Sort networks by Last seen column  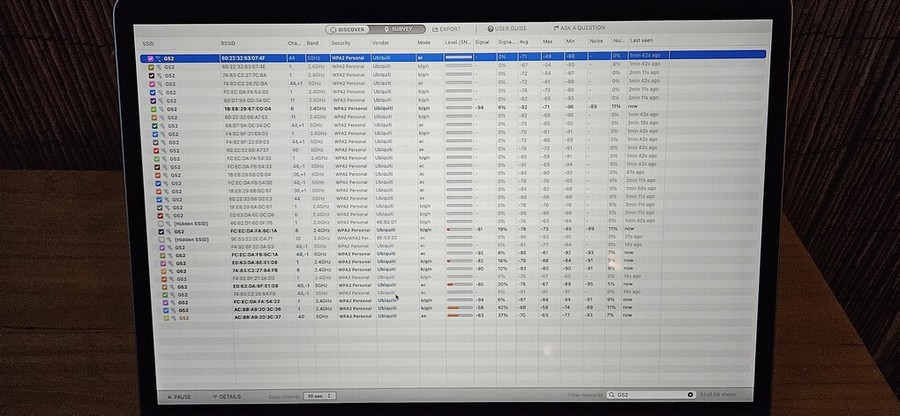tap(642, 44)
